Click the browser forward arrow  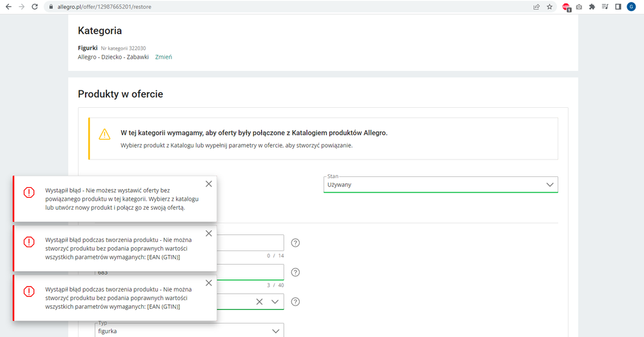point(22,6)
